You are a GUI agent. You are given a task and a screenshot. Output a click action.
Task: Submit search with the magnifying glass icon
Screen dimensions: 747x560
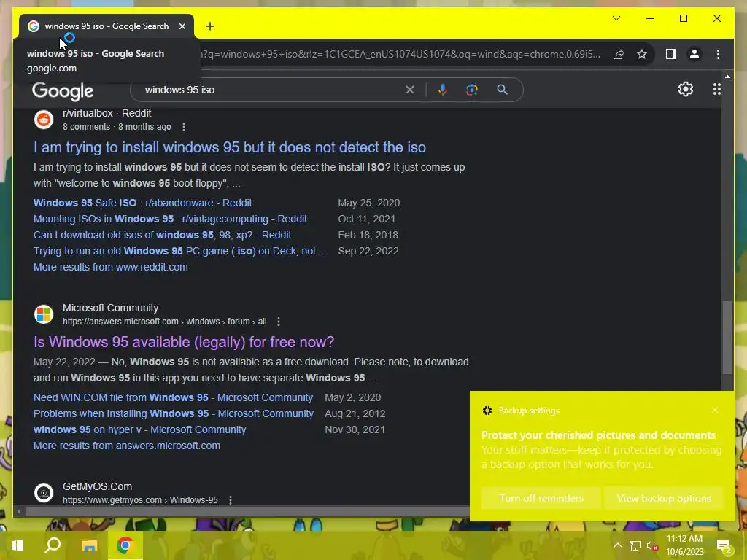[502, 90]
